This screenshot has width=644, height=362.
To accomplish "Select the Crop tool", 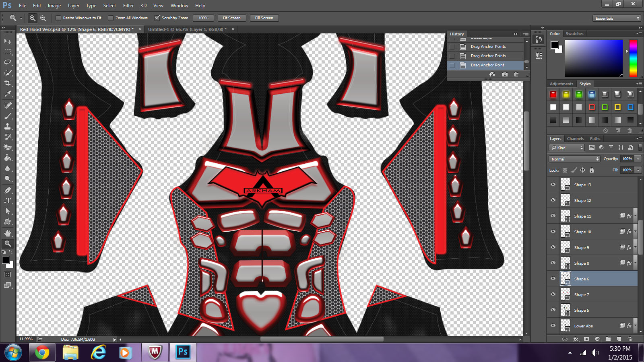I will tap(8, 83).
